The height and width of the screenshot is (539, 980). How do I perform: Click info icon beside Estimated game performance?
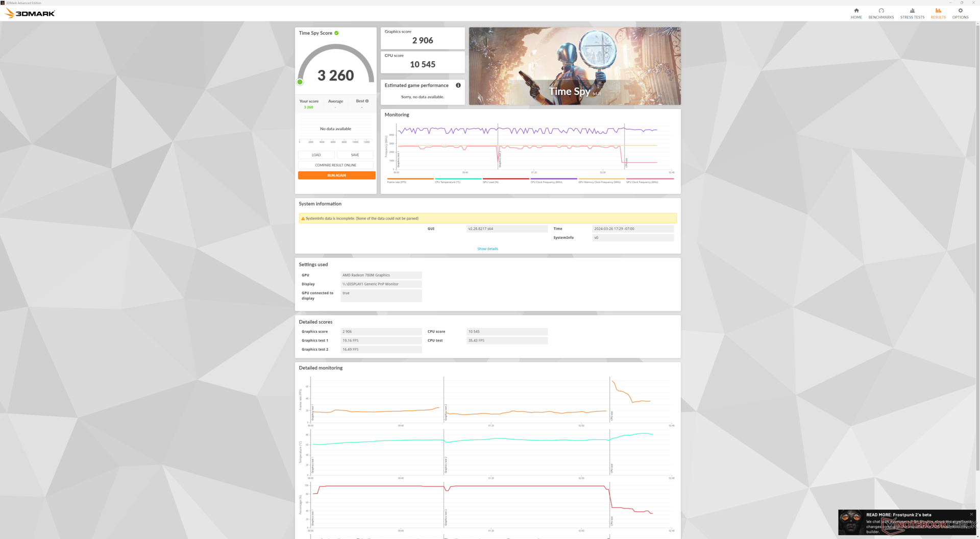pos(458,85)
